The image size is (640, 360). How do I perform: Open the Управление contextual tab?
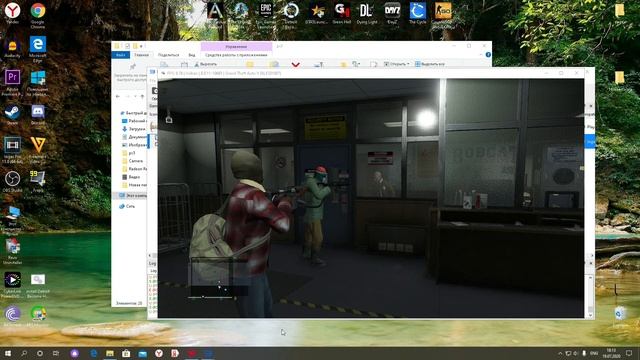tap(236, 47)
